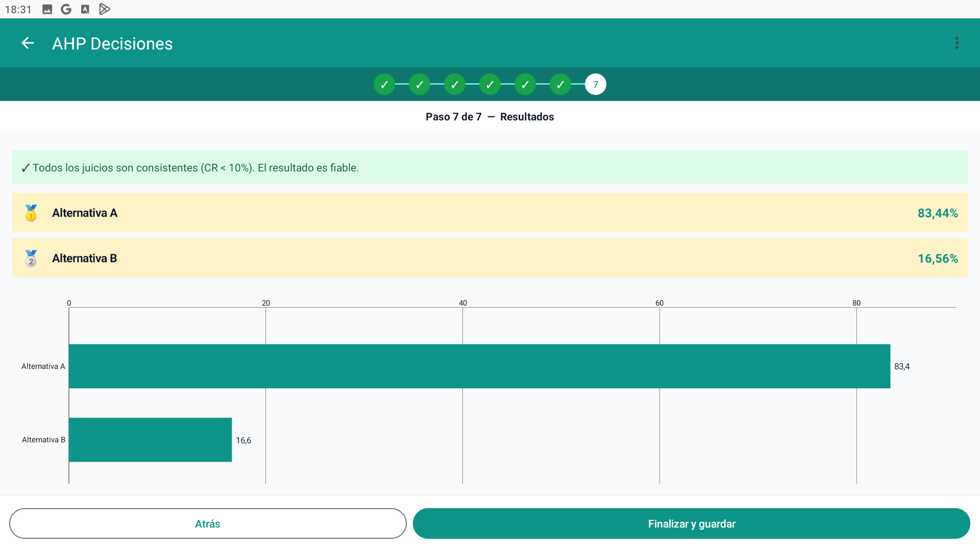Tap the silver medal next to Alternativa B
This screenshot has height=551, width=980.
click(x=31, y=258)
